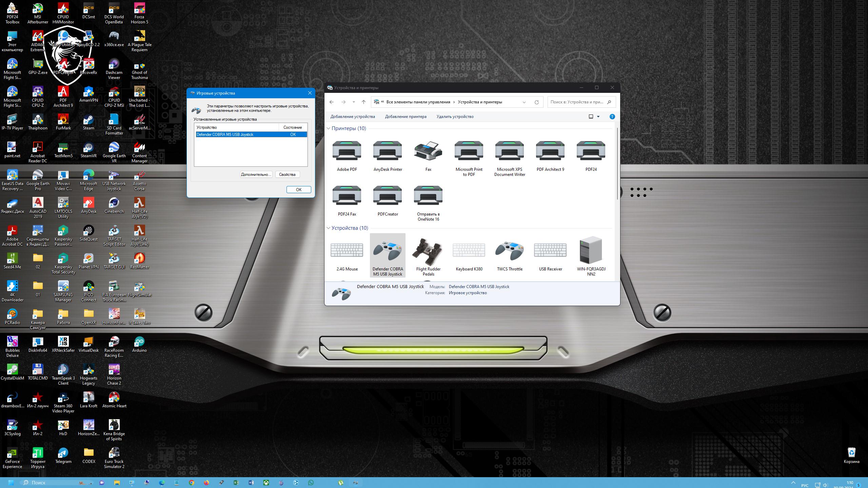
Task: Click Все элементы панели управления breadcrumb
Action: pyautogui.click(x=418, y=102)
